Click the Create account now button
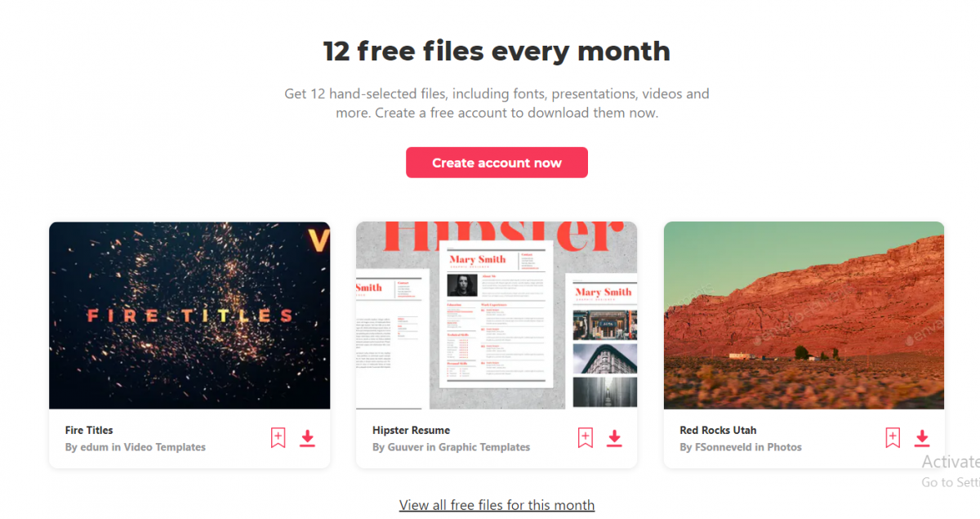This screenshot has width=980, height=519. coord(497,163)
